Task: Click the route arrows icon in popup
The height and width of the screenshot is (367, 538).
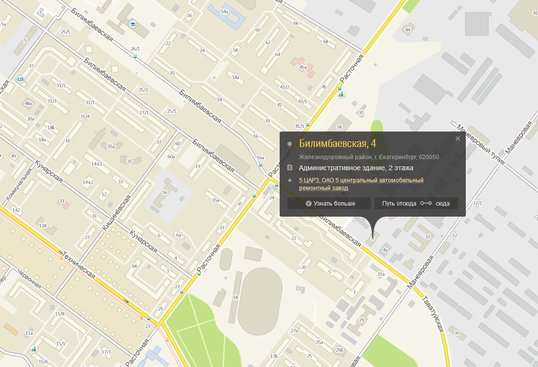Action: 426,204
